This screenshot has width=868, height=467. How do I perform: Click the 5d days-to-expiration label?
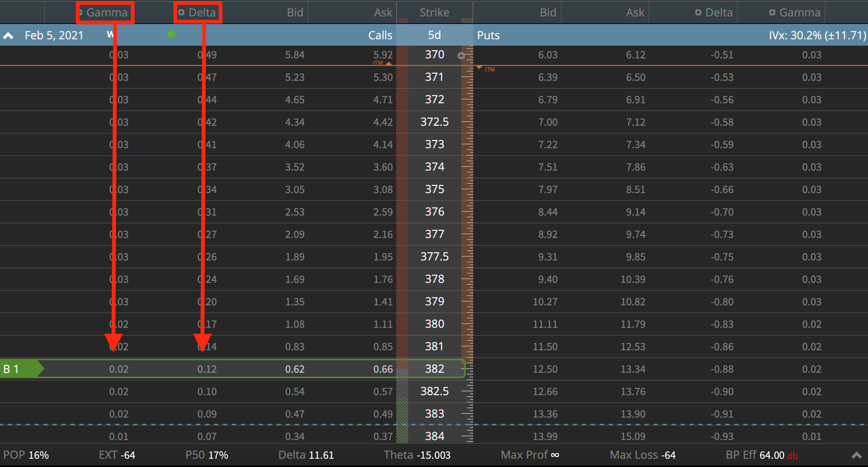pyautogui.click(x=434, y=35)
